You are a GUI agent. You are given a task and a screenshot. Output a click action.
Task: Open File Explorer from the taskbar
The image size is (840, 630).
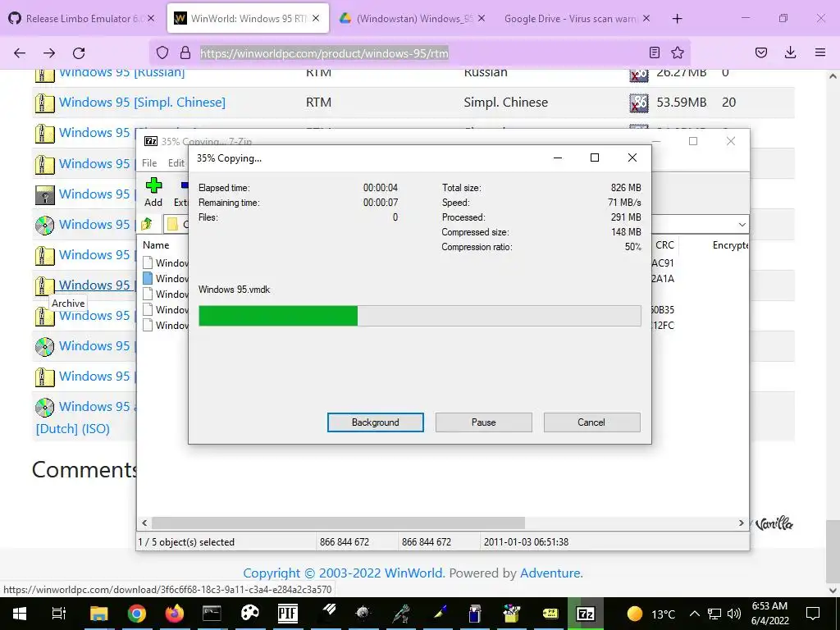[99, 614]
